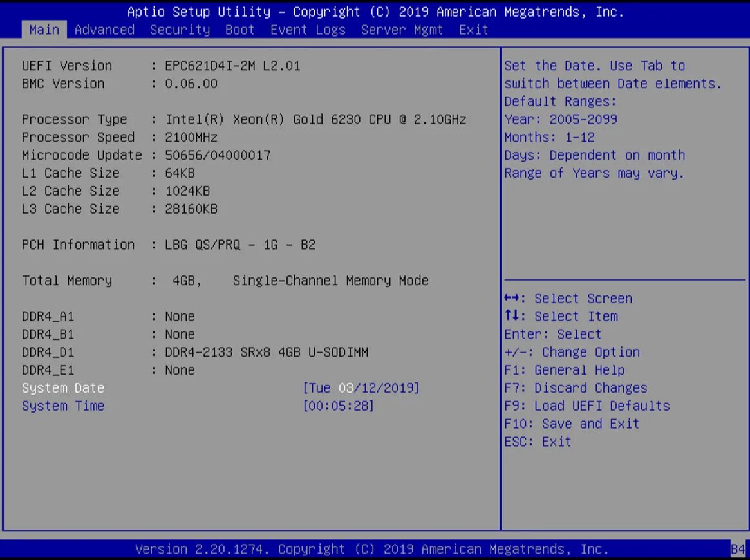
Task: Click the B4 indicator in bottom corner
Action: pyautogui.click(x=738, y=549)
